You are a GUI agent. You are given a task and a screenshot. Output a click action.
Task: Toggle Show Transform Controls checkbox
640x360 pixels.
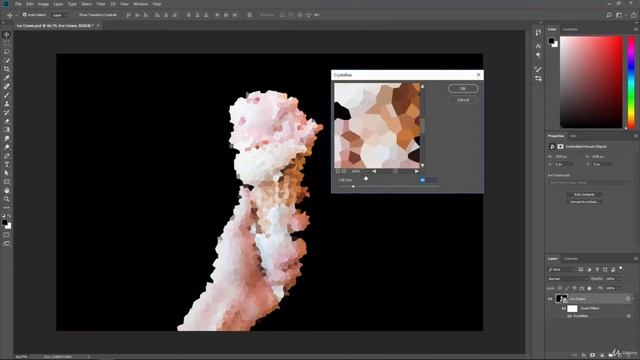click(x=76, y=15)
